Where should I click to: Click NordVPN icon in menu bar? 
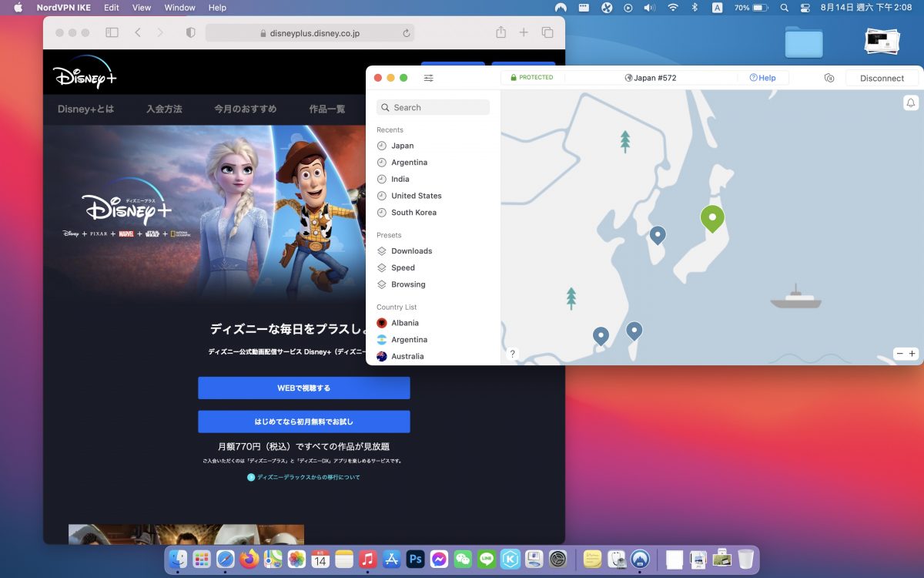[561, 8]
